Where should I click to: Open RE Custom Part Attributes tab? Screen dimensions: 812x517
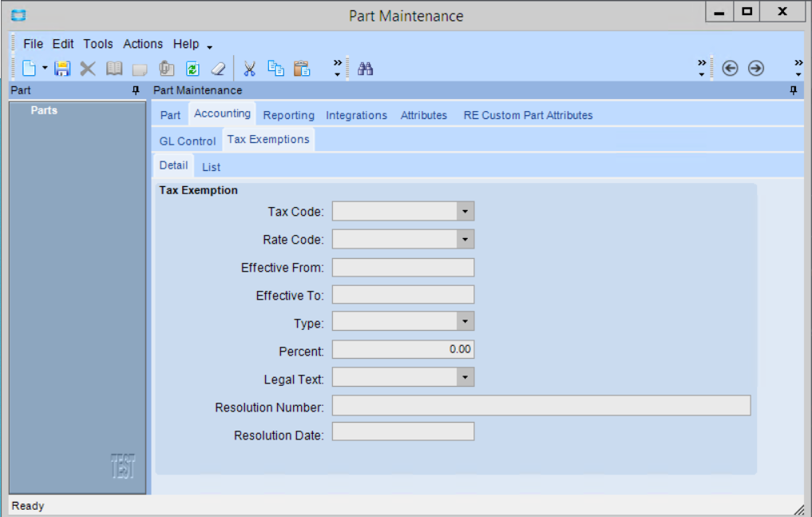pyautogui.click(x=528, y=115)
